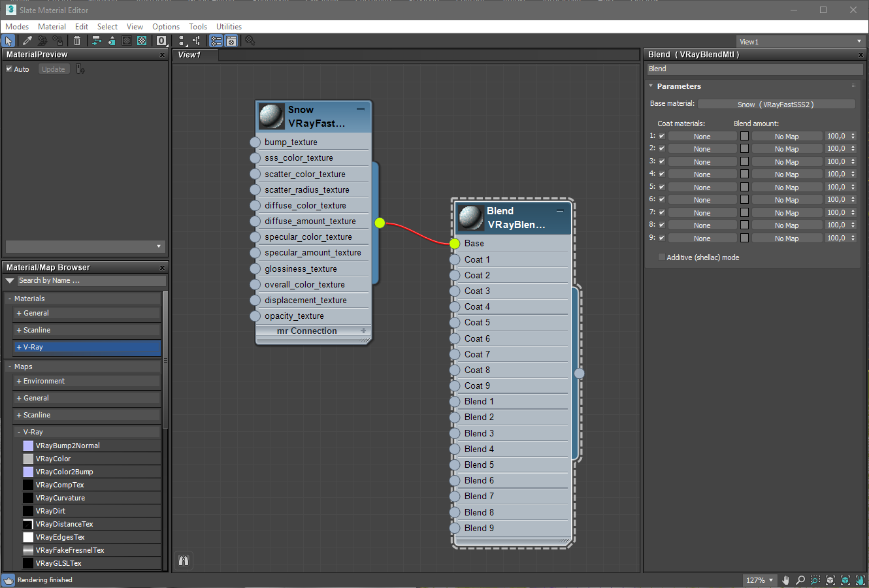Click the Search by Name field
Image resolution: width=869 pixels, height=588 pixels.
coord(91,281)
